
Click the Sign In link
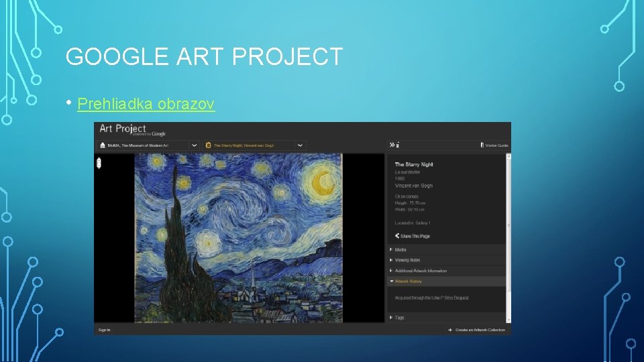pyautogui.click(x=105, y=330)
